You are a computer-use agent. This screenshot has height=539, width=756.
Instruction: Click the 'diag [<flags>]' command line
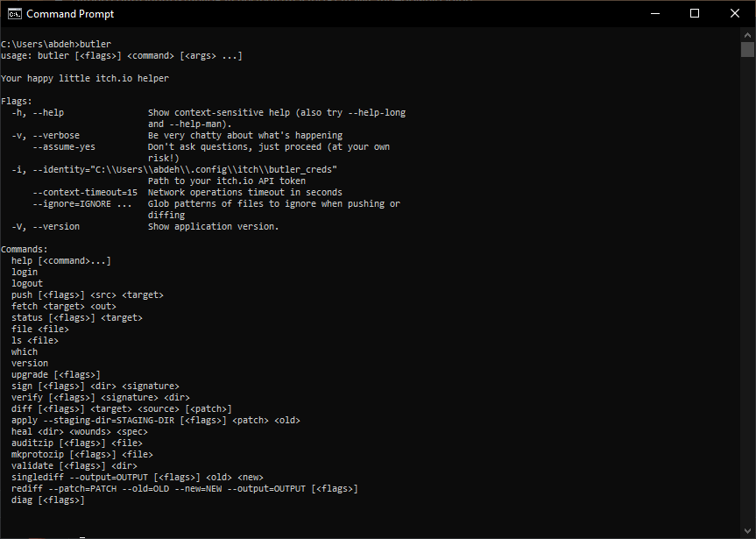point(48,500)
